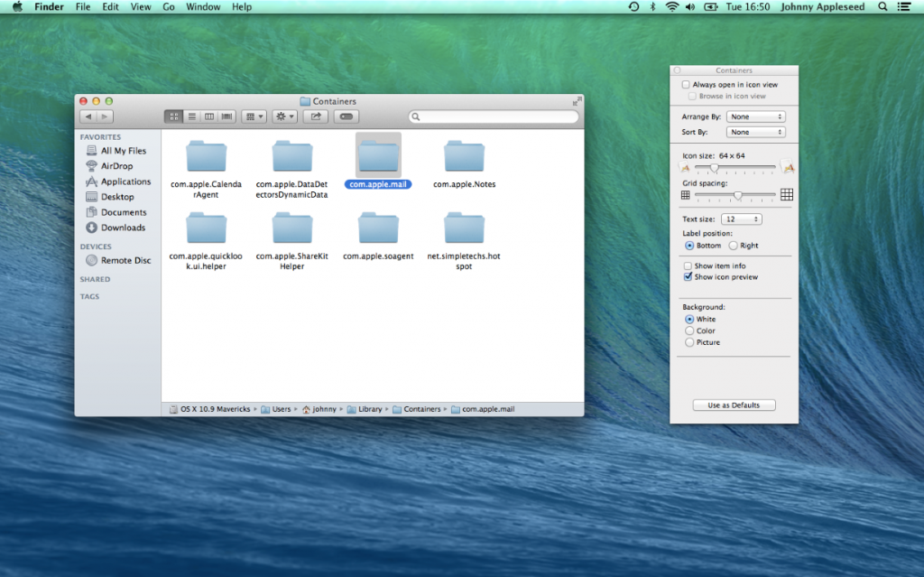Click the Wi-Fi status icon
The image size is (924, 577).
(x=671, y=6)
